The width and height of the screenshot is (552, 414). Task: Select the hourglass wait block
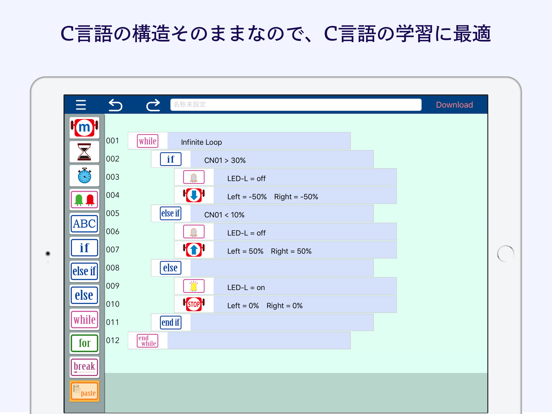pyautogui.click(x=84, y=152)
